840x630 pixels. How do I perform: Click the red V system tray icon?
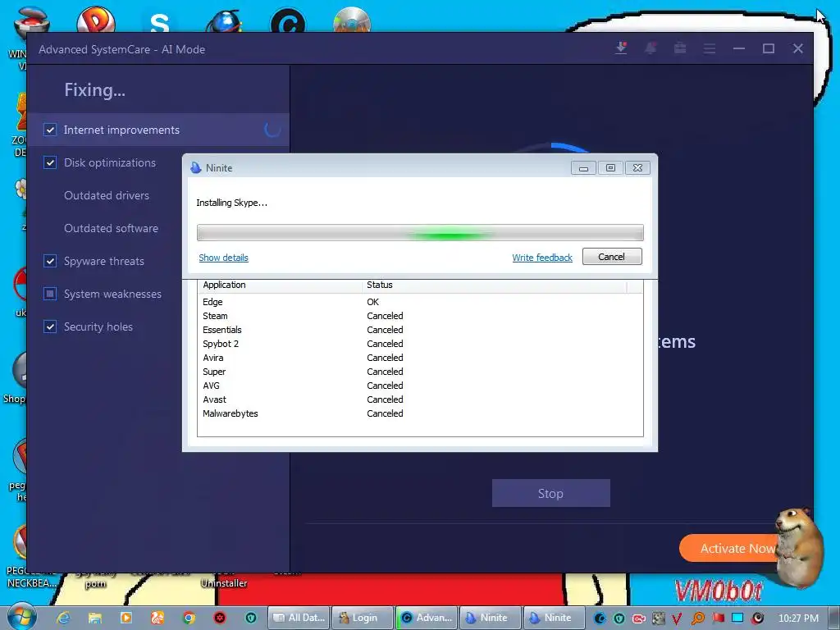pos(677,619)
